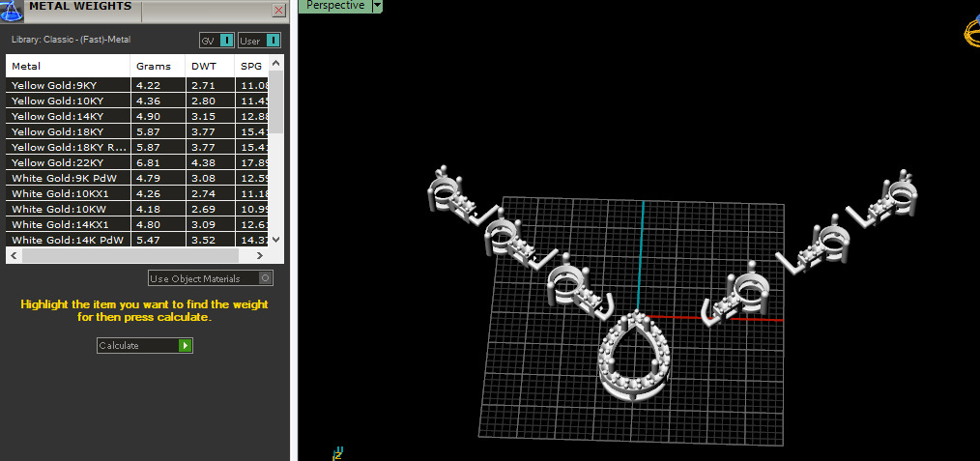Select the pear-shaped halo pendant model
Screen dimensions: 980x461
632,358
